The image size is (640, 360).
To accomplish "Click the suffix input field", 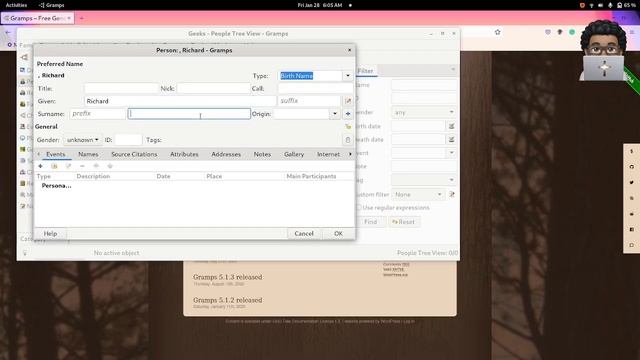I will click(x=309, y=101).
